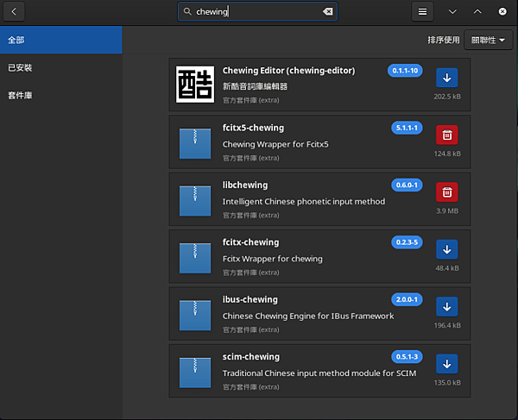
Task: Click the libchewing package icon
Action: pyautogui.click(x=195, y=201)
